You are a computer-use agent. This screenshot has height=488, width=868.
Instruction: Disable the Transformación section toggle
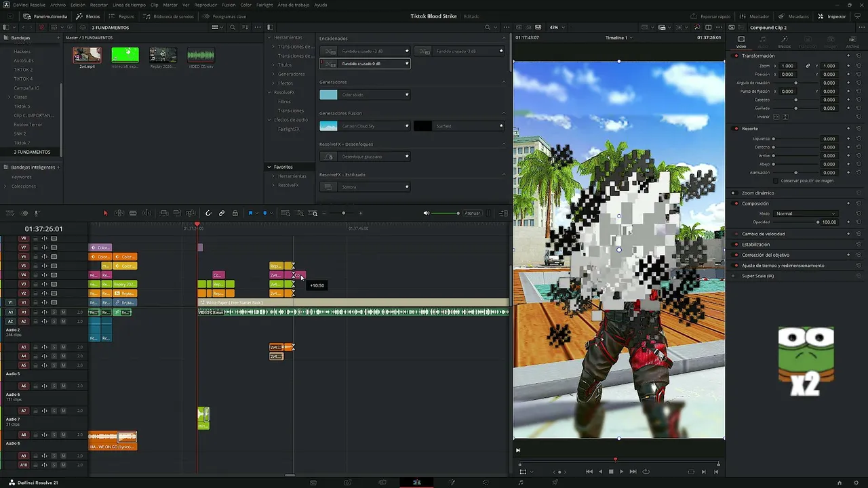point(736,56)
